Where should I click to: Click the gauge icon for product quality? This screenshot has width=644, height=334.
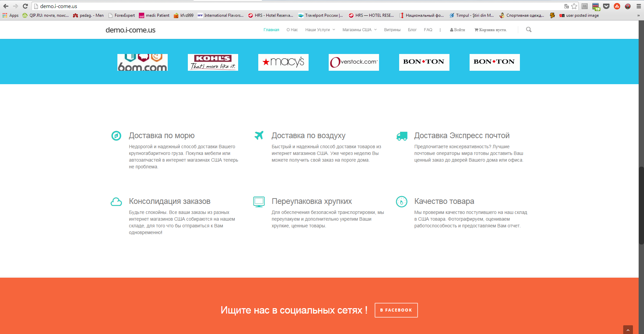[401, 202]
